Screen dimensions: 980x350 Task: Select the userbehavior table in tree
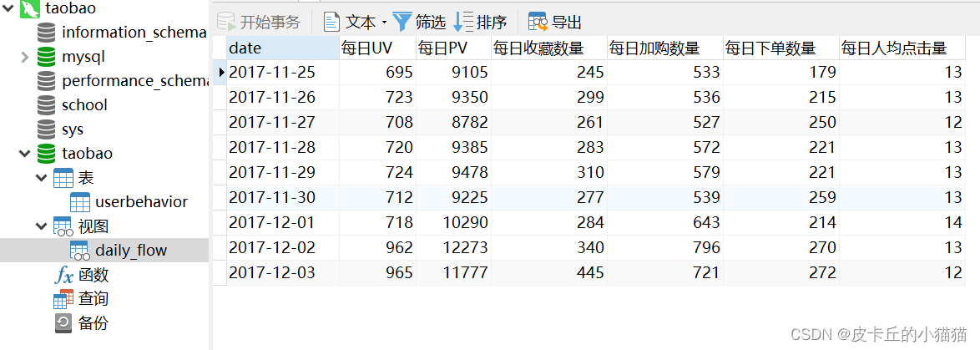click(141, 202)
